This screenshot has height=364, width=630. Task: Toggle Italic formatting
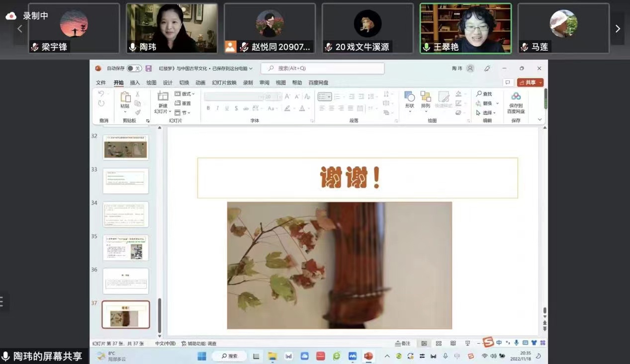(217, 108)
